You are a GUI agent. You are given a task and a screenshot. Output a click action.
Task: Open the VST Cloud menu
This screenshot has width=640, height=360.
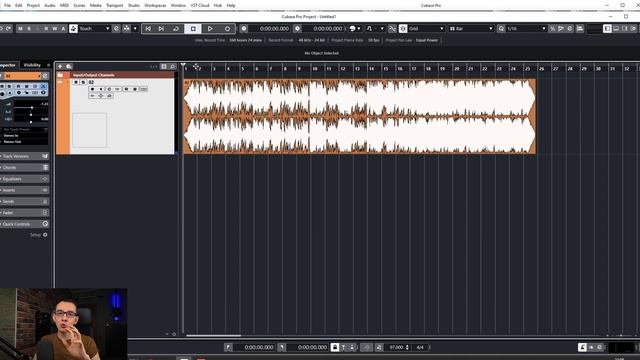[x=200, y=5]
